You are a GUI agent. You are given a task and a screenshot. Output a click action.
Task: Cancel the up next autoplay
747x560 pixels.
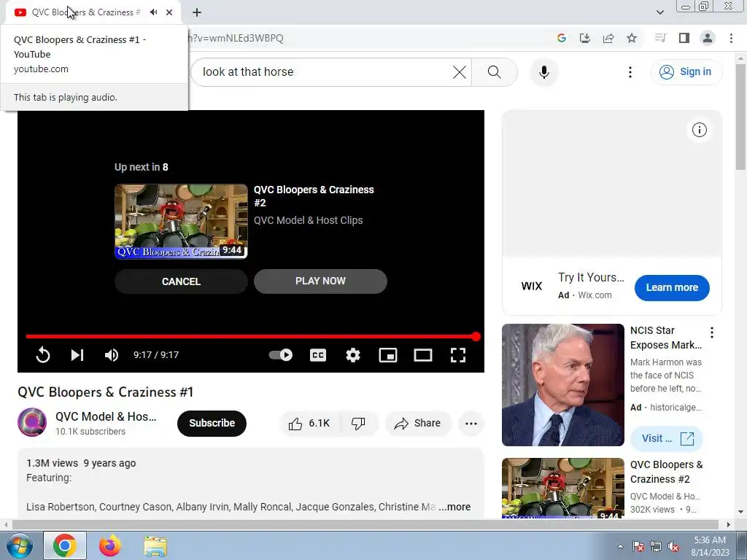181,281
